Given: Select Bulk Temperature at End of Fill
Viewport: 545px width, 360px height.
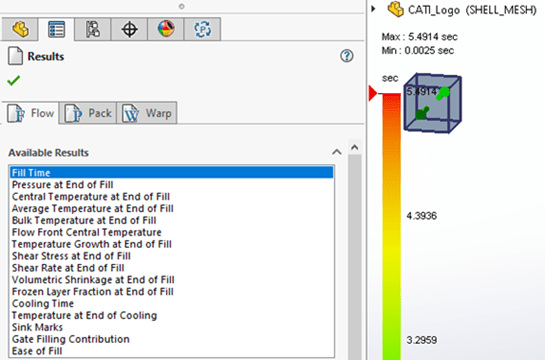Looking at the screenshot, I should tap(171, 220).
